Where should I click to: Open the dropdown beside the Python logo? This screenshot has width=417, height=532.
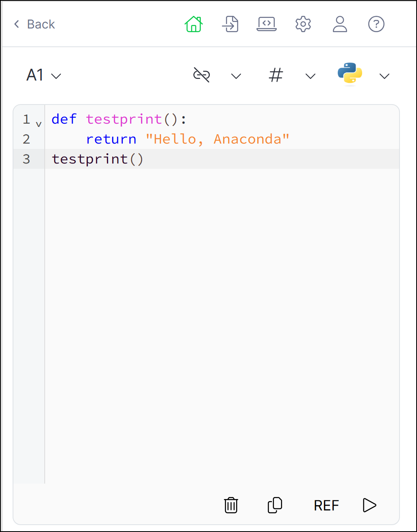pyautogui.click(x=384, y=76)
